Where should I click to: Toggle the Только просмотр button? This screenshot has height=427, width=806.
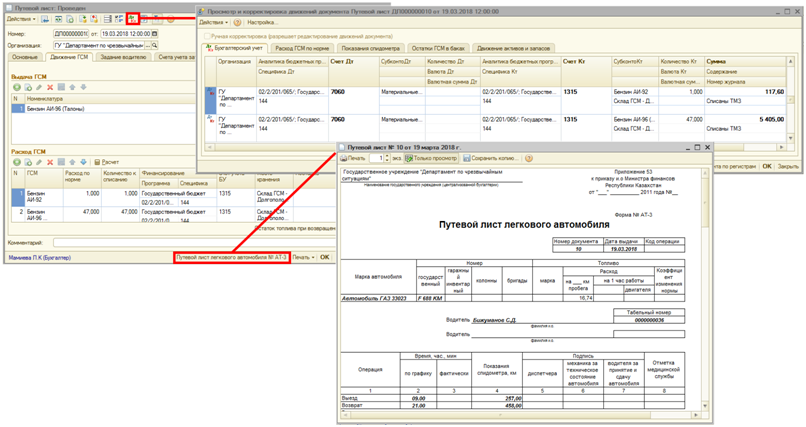431,158
